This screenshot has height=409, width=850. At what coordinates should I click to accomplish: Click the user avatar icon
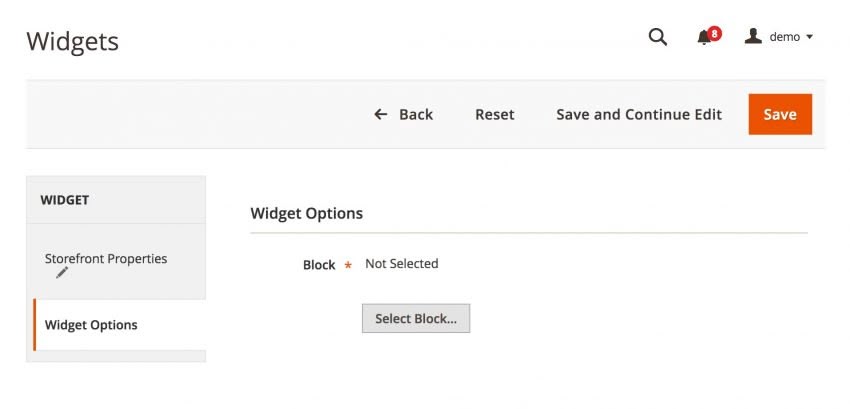tap(754, 36)
